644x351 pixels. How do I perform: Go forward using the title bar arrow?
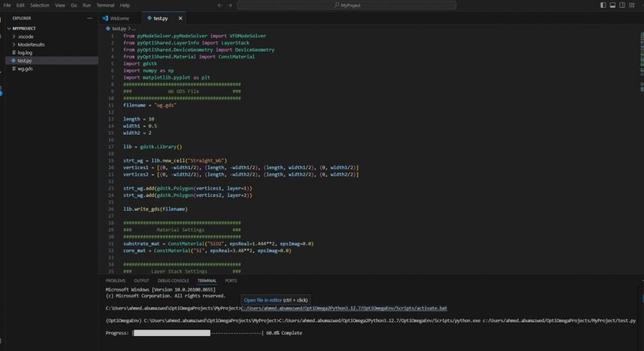(230, 5)
